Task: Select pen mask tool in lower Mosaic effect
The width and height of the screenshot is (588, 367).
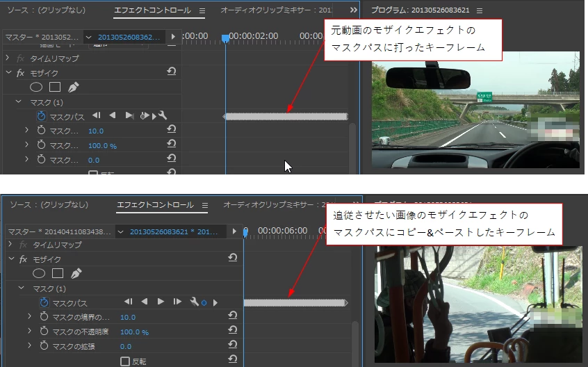Action: (76, 274)
